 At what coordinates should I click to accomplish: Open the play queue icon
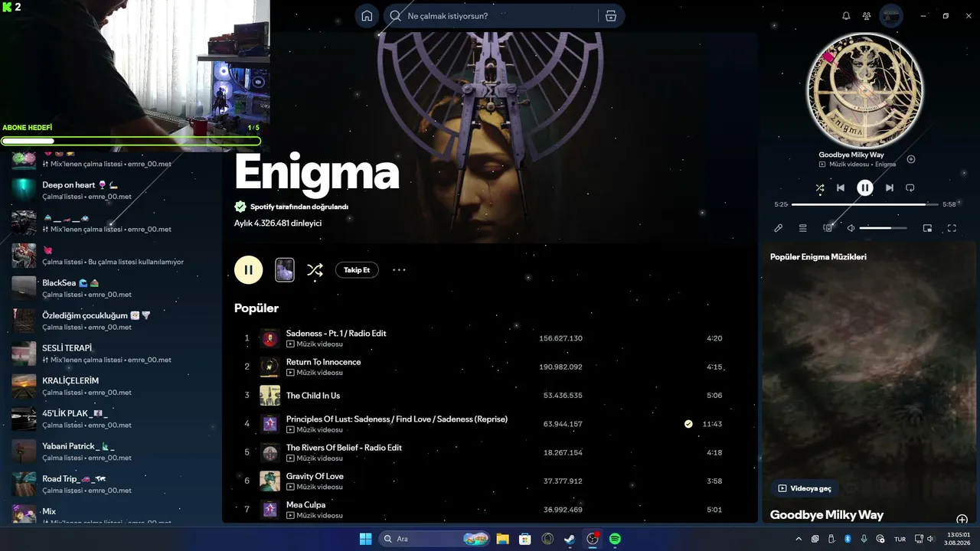[803, 228]
